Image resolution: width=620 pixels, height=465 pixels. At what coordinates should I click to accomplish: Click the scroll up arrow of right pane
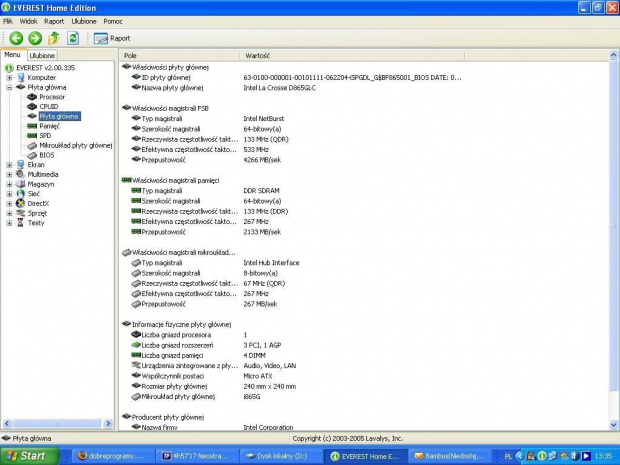[614, 55]
